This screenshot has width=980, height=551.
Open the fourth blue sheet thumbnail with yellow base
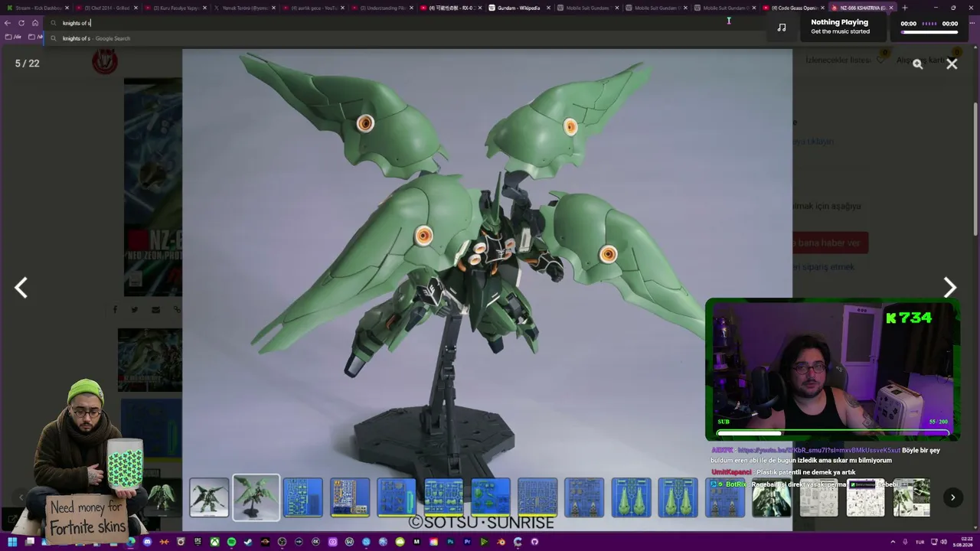[x=350, y=497]
